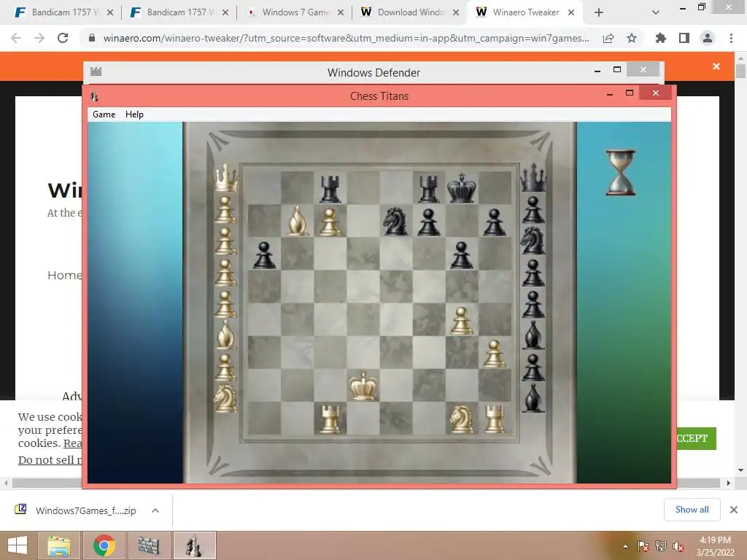Image resolution: width=747 pixels, height=560 pixels.
Task: Select the white knight on g1
Action: [x=462, y=419]
